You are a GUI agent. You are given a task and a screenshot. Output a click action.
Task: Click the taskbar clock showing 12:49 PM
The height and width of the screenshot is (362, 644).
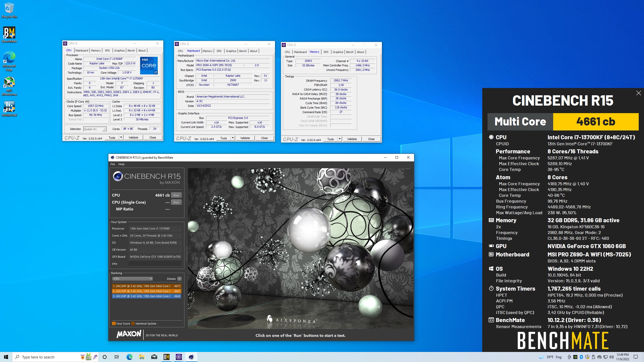tap(622, 357)
